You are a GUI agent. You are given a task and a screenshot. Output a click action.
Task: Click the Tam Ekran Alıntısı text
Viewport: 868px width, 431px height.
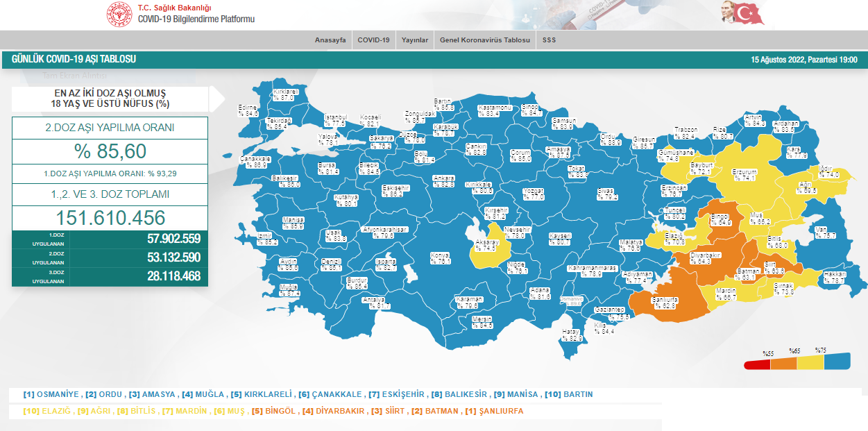[x=75, y=76]
